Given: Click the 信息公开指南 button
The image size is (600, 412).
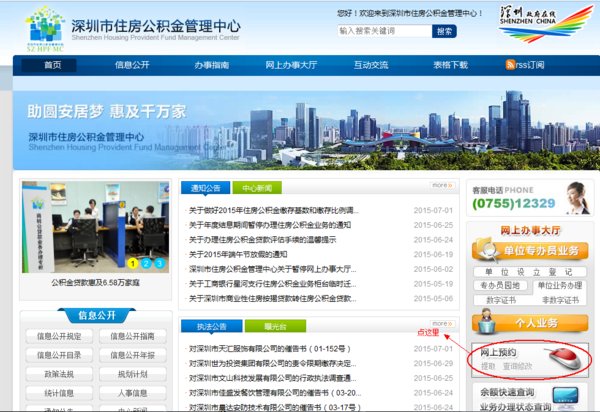Looking at the screenshot, I should click(x=132, y=336).
